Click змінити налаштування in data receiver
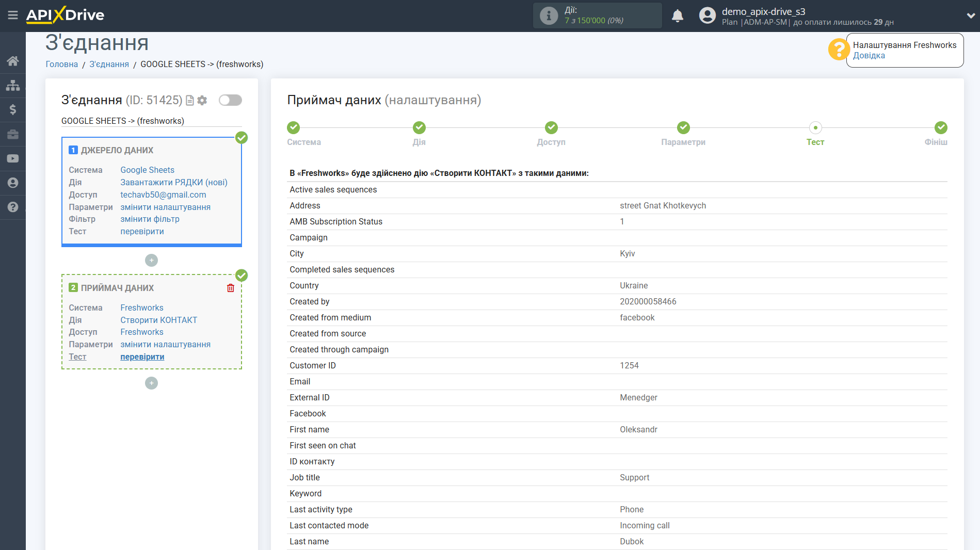 [165, 344]
